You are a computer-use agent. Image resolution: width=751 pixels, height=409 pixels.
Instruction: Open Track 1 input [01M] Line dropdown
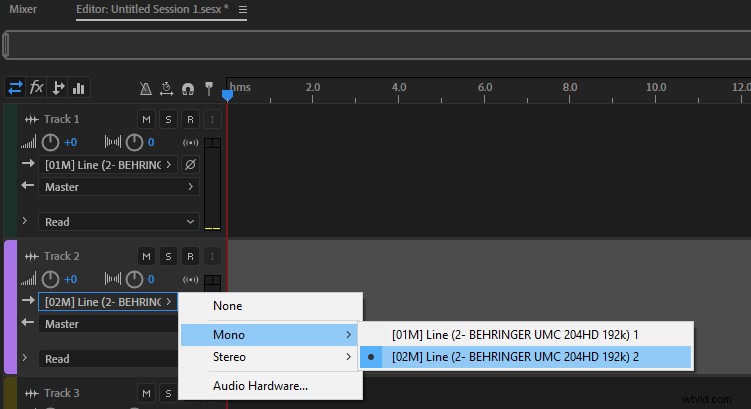click(x=108, y=165)
